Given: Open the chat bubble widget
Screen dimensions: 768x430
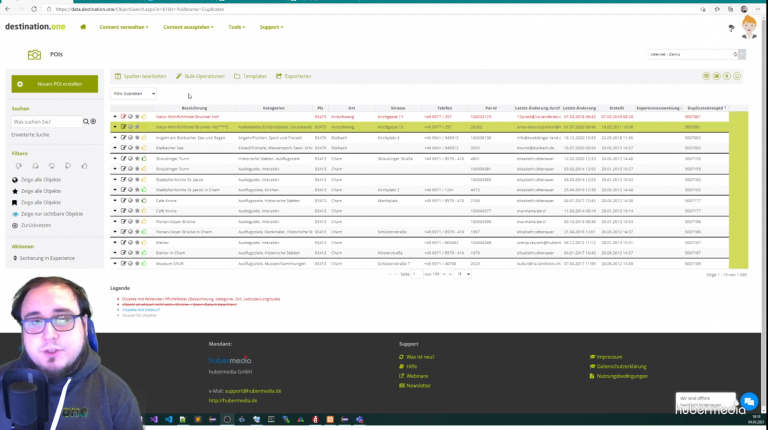Looking at the screenshot, I should 749,402.
